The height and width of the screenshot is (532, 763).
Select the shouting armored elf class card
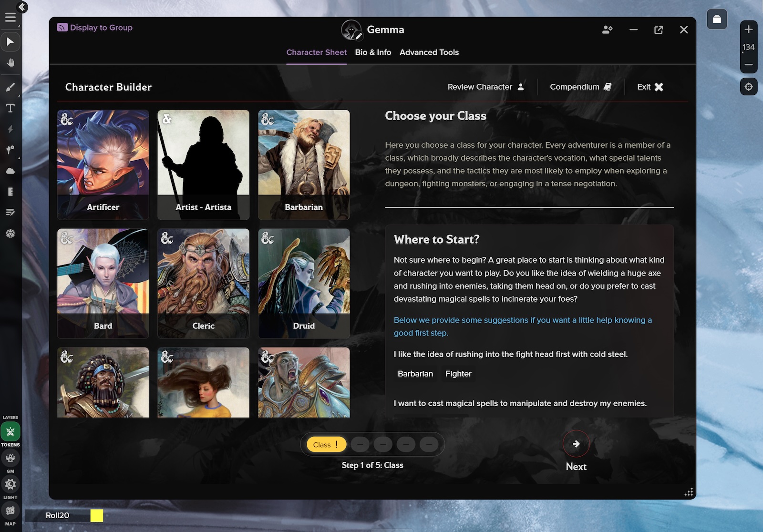(x=304, y=382)
